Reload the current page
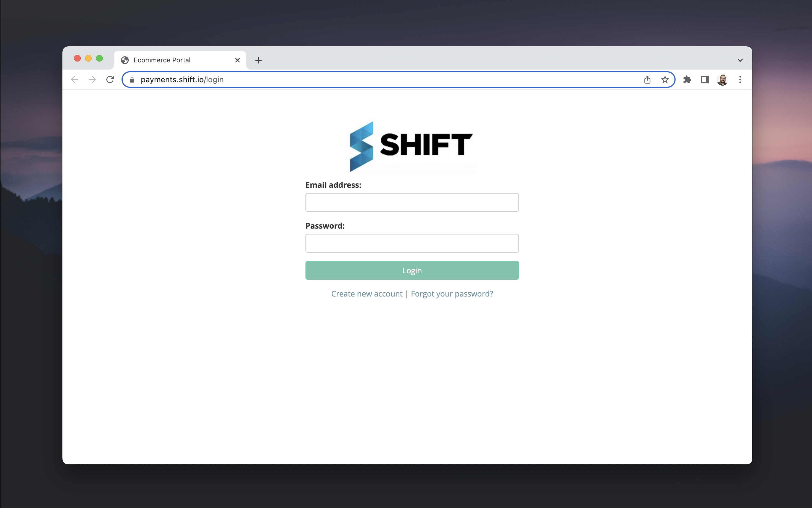Viewport: 812px width, 508px height. [110, 80]
